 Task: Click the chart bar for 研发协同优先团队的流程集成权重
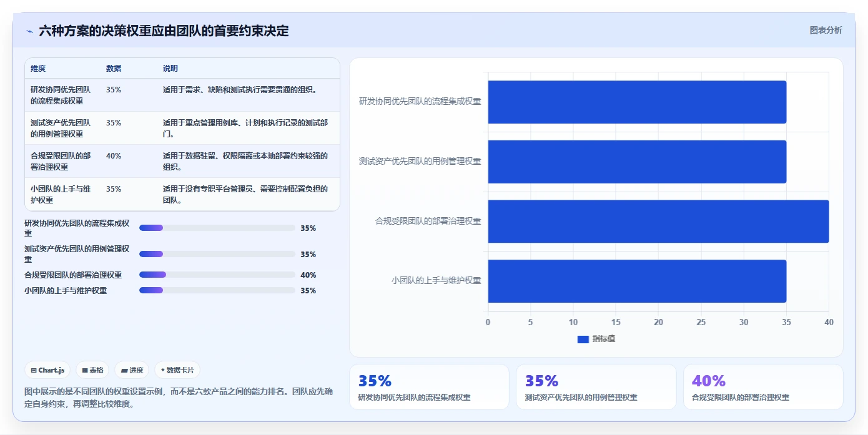[x=637, y=102]
